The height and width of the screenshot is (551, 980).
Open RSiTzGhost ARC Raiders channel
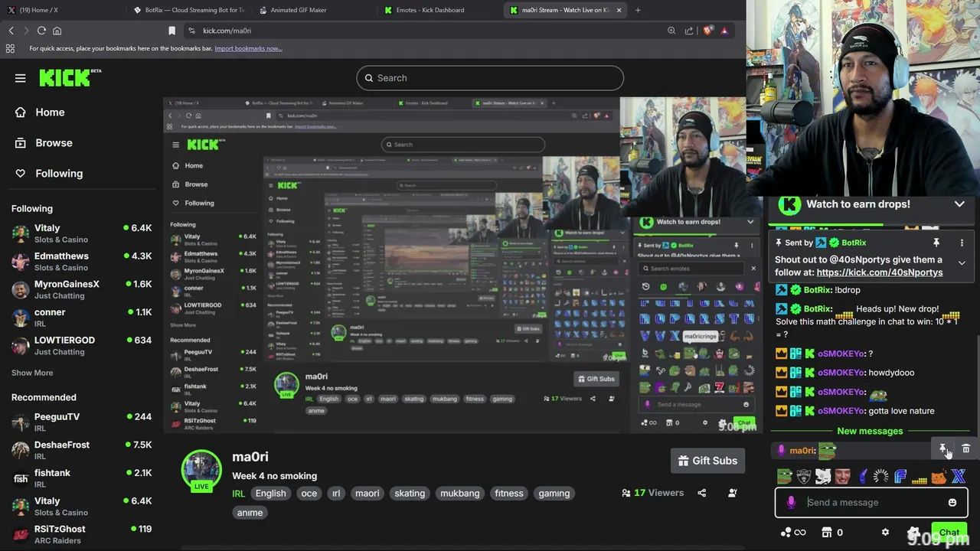coord(81,534)
